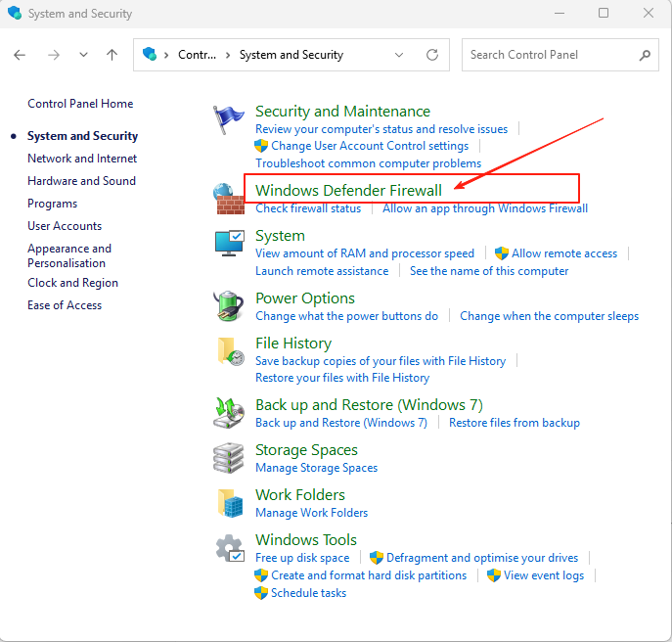
Task: Click shield icon beside Change User Account Control
Action: (261, 146)
